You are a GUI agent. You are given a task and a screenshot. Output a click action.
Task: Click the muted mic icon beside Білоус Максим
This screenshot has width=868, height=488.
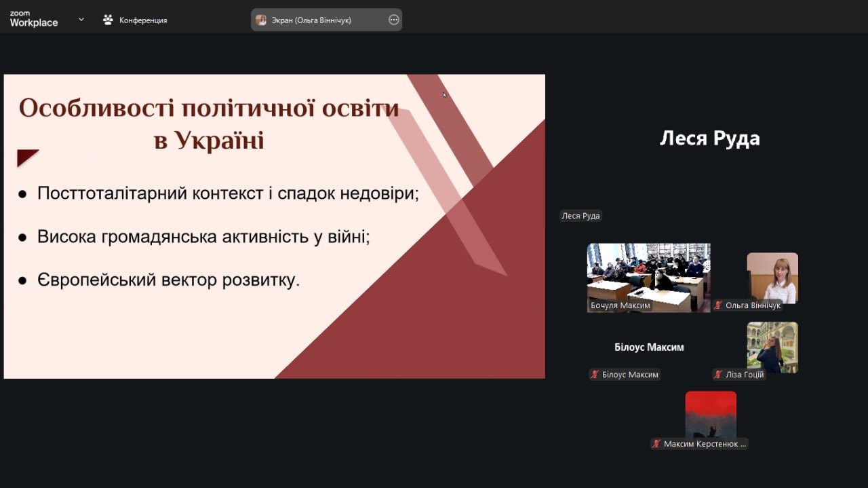[x=595, y=375]
